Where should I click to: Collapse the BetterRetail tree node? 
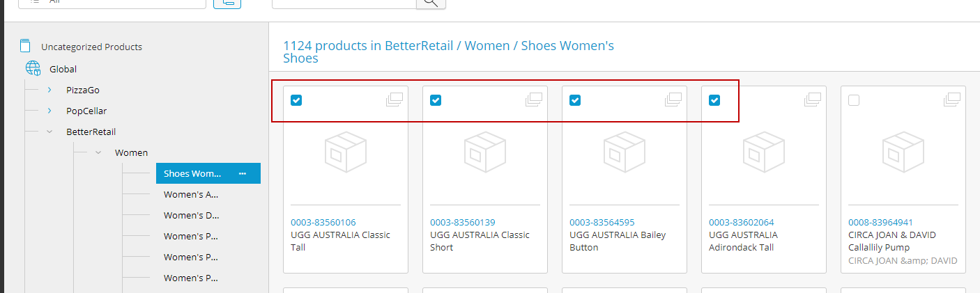tap(49, 132)
